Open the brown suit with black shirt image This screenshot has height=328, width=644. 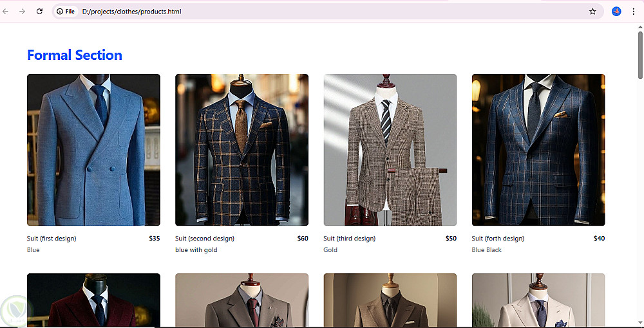(390, 300)
